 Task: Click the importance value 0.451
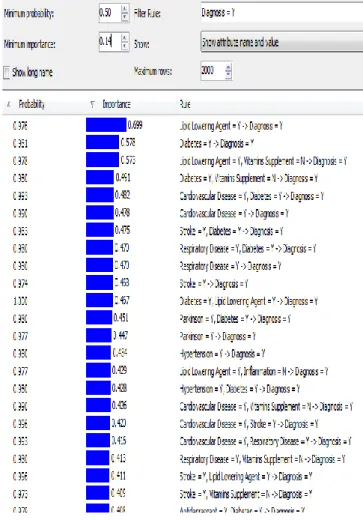(121, 318)
